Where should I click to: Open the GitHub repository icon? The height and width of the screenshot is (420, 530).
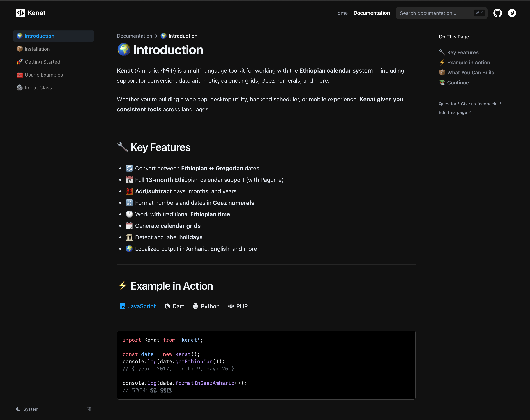point(497,13)
